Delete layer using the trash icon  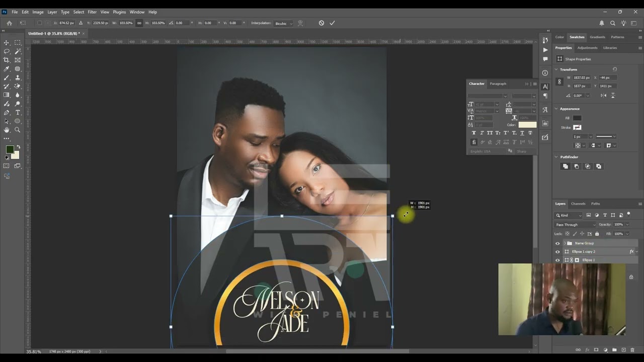[x=633, y=350]
